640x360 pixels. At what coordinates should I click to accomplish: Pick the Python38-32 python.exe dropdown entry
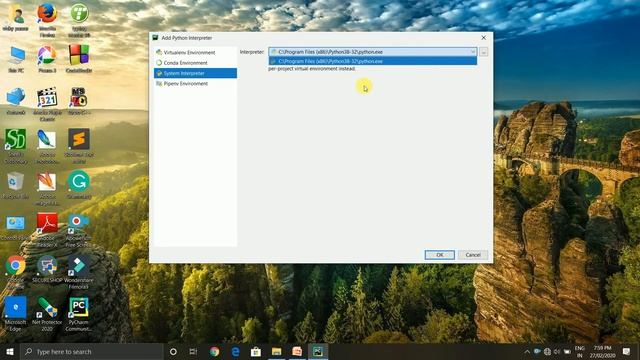pos(372,61)
